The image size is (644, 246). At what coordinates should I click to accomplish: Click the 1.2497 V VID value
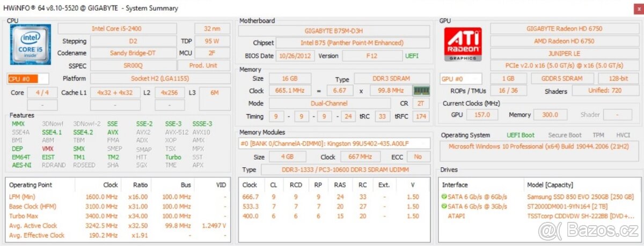point(214,226)
